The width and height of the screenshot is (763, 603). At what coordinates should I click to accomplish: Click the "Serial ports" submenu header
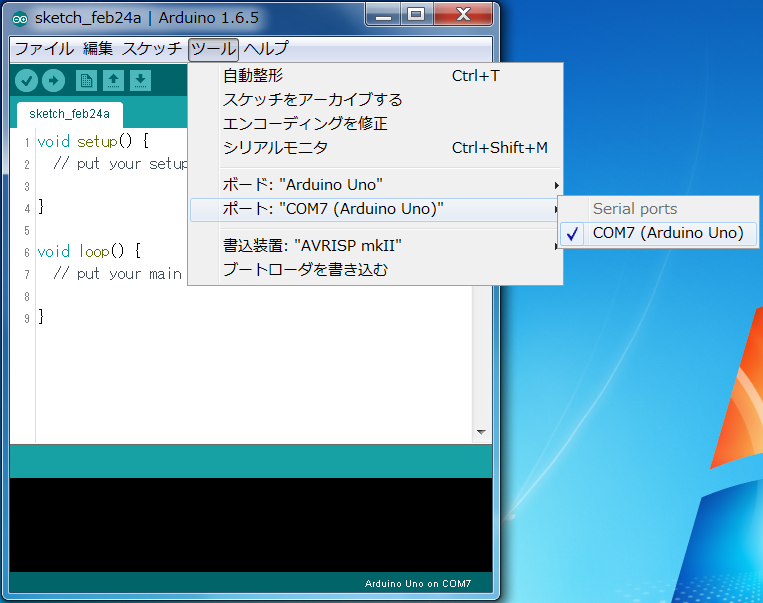click(635, 209)
